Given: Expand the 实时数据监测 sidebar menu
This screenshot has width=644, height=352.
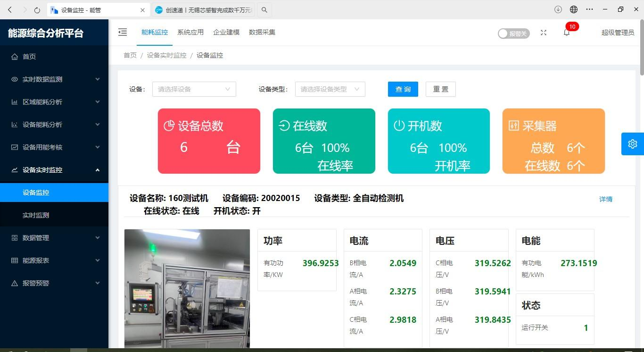Looking at the screenshot, I should [54, 79].
